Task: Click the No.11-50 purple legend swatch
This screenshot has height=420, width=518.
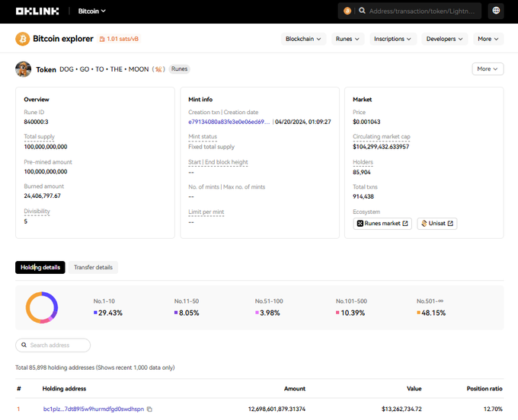Action: (x=176, y=313)
